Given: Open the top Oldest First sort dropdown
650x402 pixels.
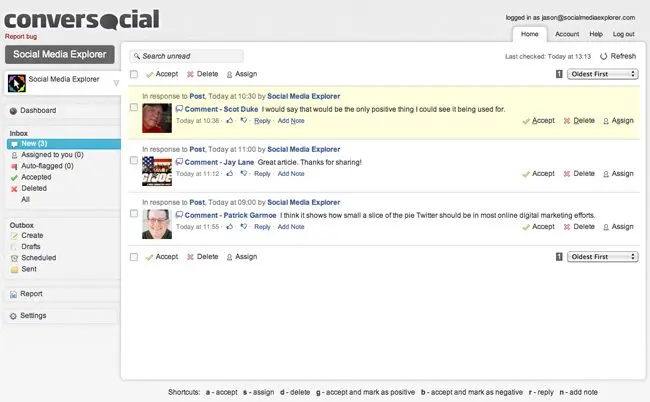Looking at the screenshot, I should [x=603, y=74].
